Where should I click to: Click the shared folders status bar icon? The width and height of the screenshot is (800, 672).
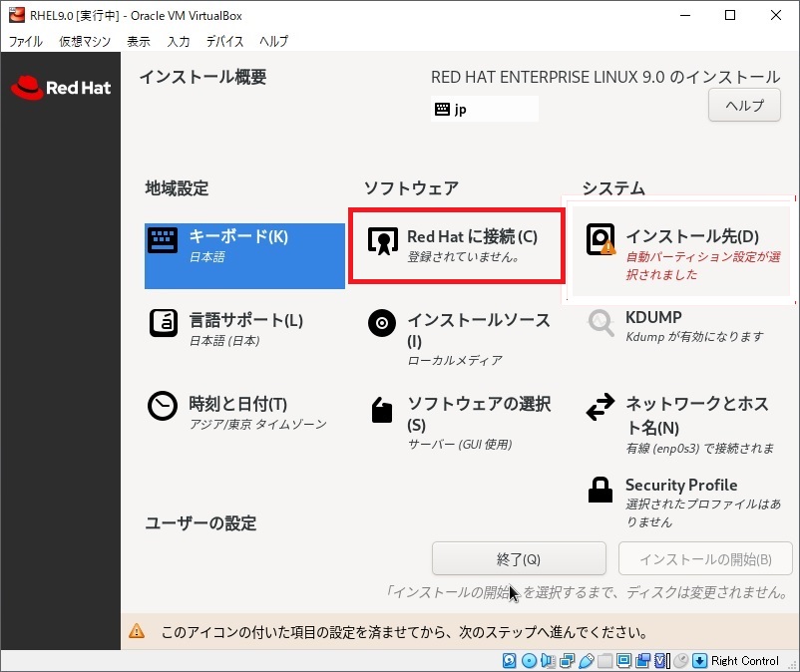(x=604, y=661)
